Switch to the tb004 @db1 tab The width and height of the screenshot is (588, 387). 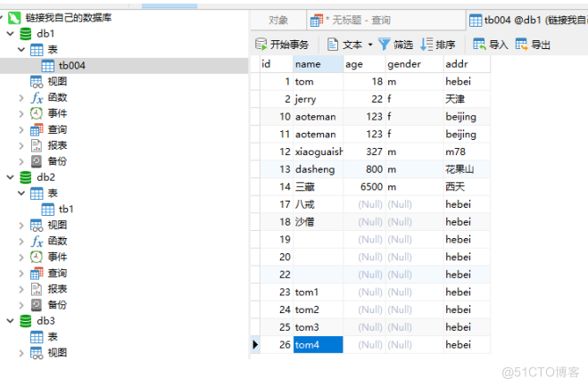527,20
